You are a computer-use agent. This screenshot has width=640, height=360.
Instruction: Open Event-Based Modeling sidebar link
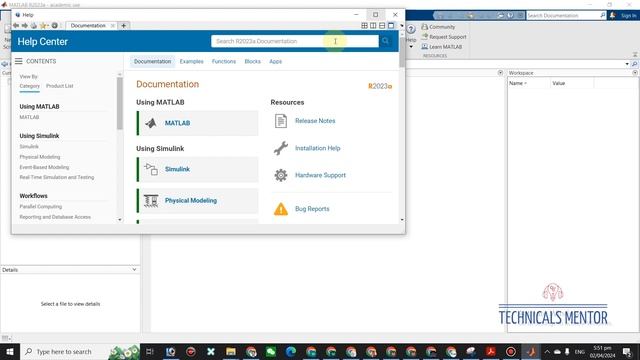click(44, 167)
